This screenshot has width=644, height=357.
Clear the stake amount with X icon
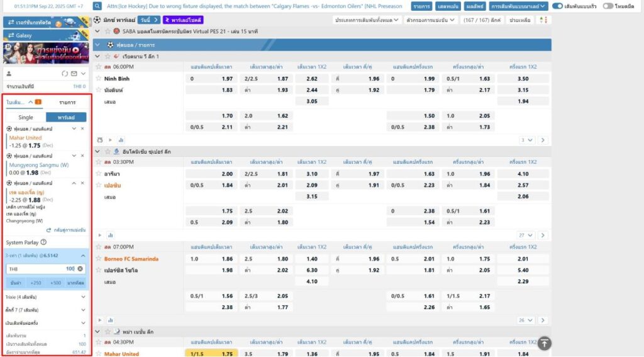coord(80,269)
